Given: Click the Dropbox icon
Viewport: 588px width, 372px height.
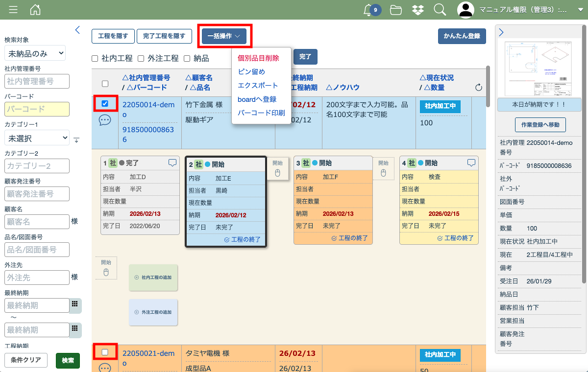Looking at the screenshot, I should 418,10.
